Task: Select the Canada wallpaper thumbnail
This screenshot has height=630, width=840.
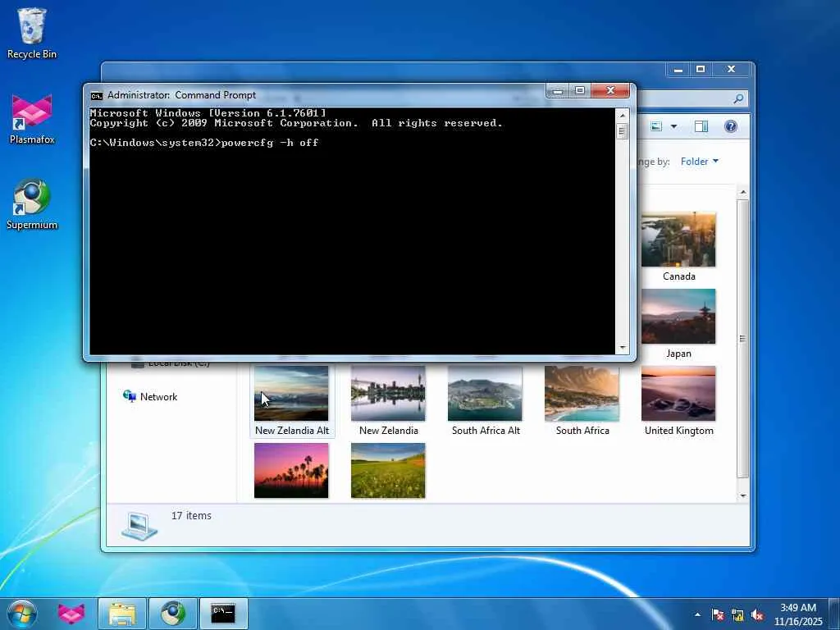Action: click(x=678, y=240)
